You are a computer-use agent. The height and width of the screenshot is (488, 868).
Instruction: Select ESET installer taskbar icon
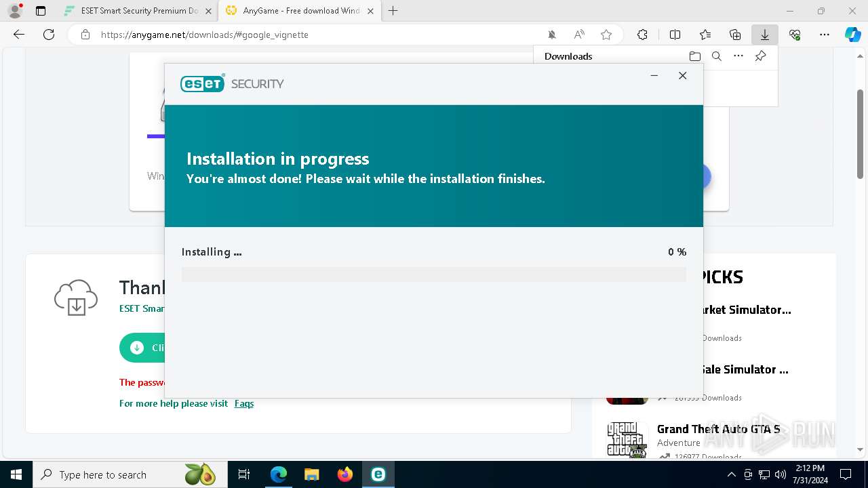378,474
